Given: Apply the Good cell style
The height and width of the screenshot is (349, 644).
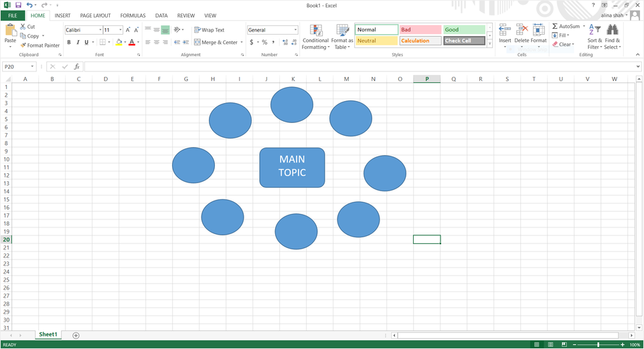Looking at the screenshot, I should click(x=464, y=29).
